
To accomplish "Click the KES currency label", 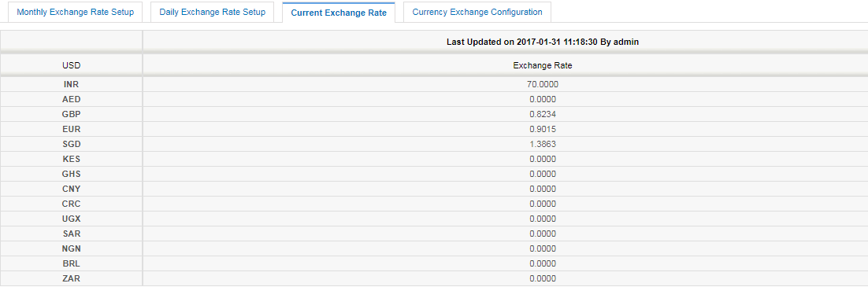I will coord(72,160).
